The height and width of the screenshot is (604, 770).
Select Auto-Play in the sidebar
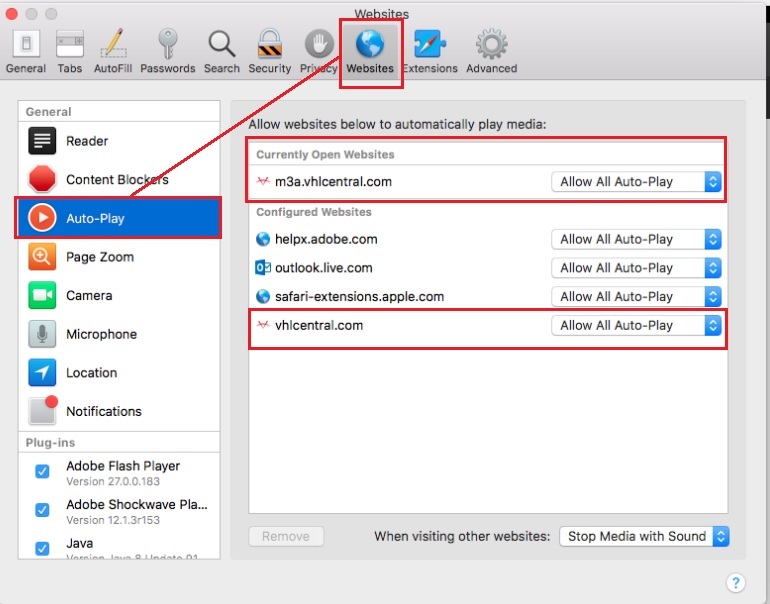click(x=119, y=218)
